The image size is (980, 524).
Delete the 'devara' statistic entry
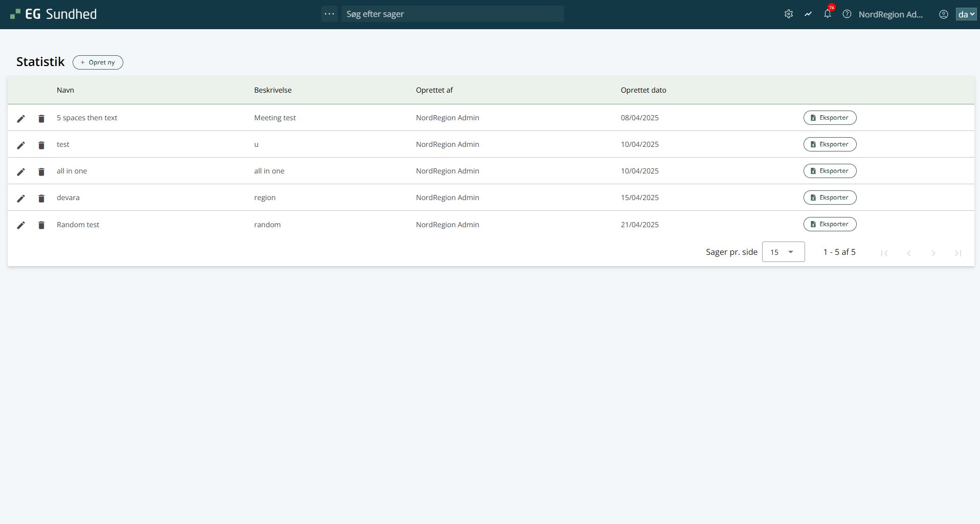point(41,199)
